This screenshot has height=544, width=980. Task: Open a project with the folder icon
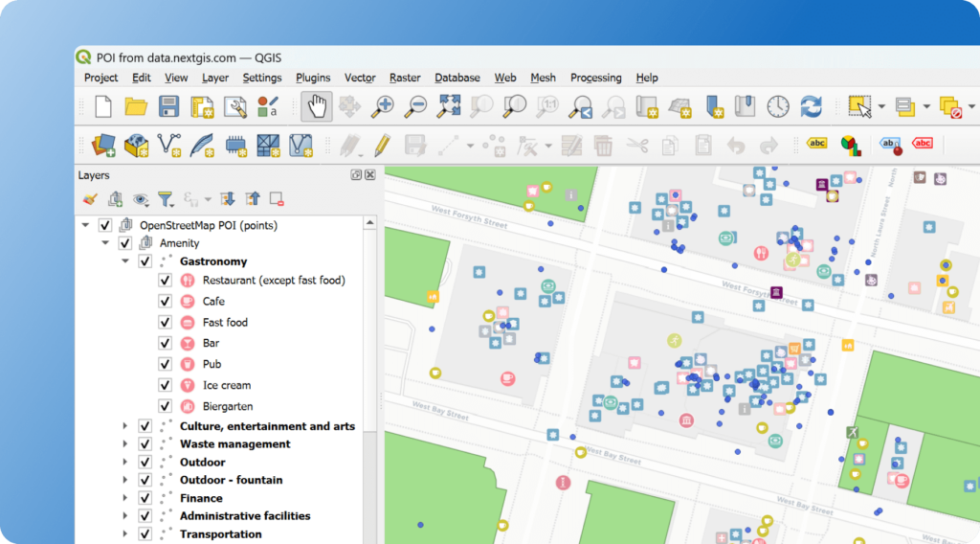click(136, 106)
